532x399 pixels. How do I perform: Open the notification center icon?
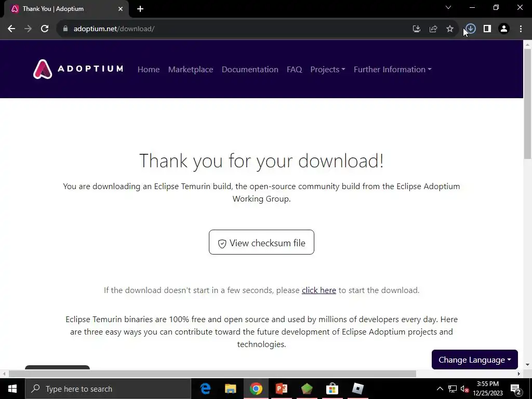coord(516,389)
